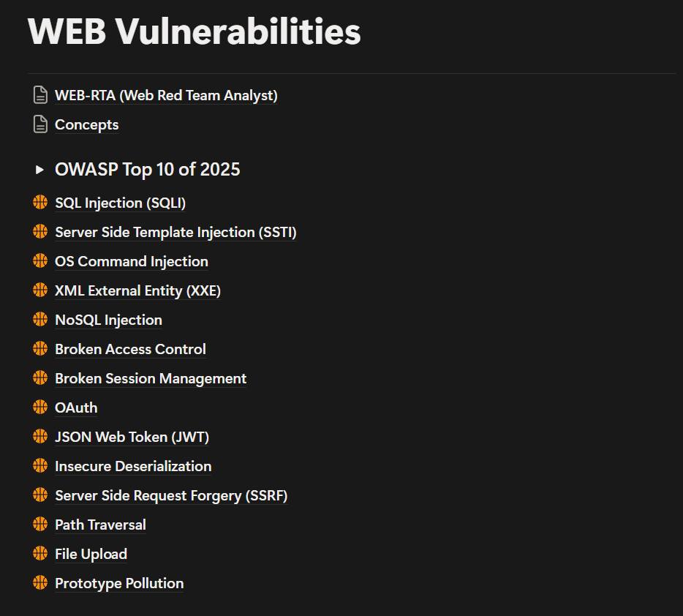This screenshot has height=616, width=683.
Task: Navigate to the NoSQL Injection page
Action: (x=108, y=320)
